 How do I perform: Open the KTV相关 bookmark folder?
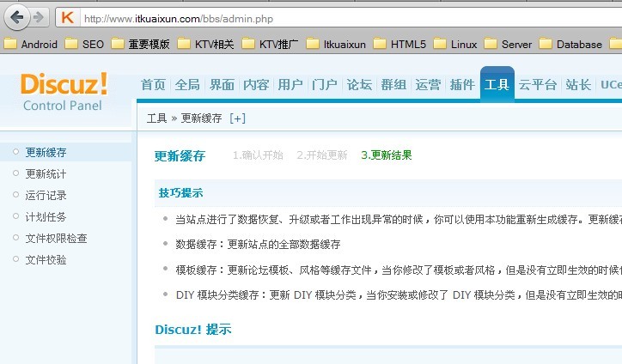205,44
